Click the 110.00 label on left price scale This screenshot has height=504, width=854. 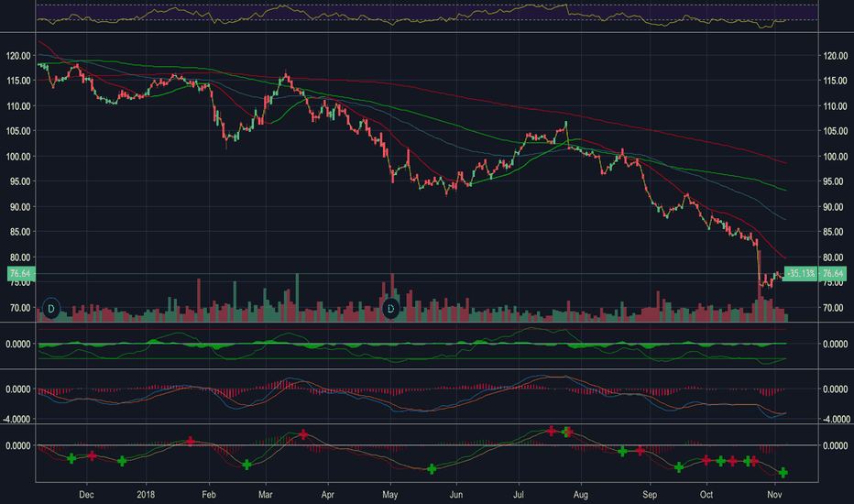pyautogui.click(x=18, y=106)
